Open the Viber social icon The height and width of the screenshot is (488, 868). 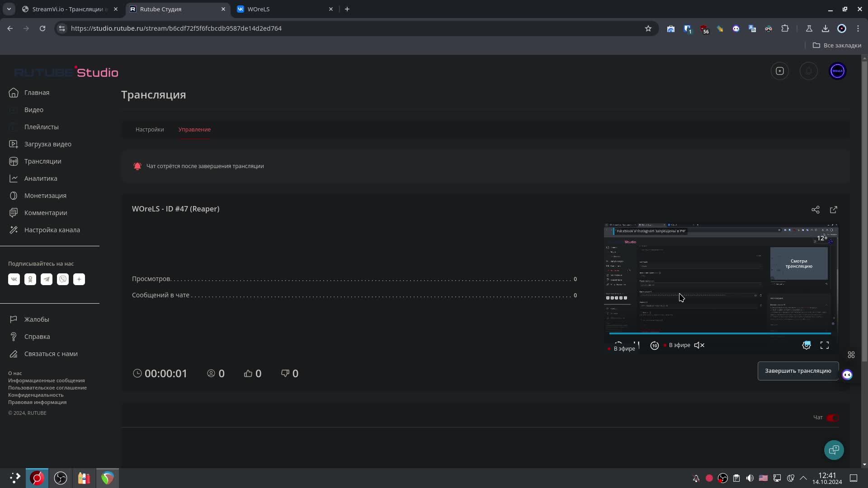pos(63,279)
